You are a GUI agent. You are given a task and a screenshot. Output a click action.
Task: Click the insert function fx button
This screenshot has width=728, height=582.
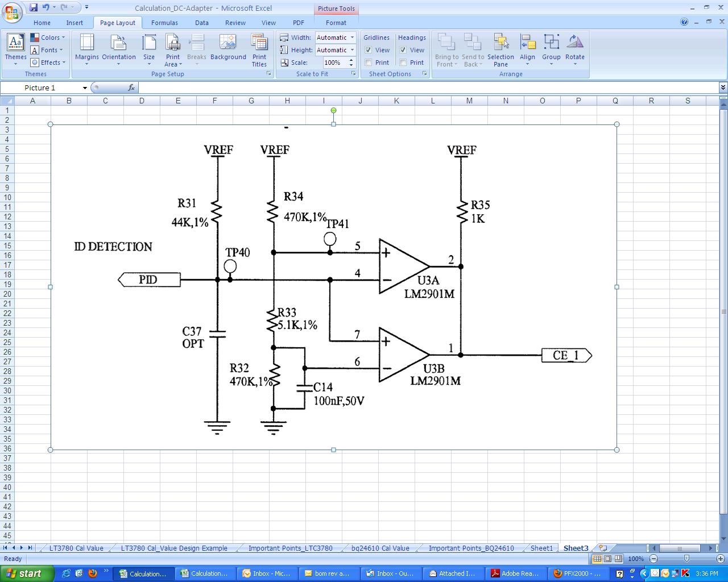(x=131, y=88)
